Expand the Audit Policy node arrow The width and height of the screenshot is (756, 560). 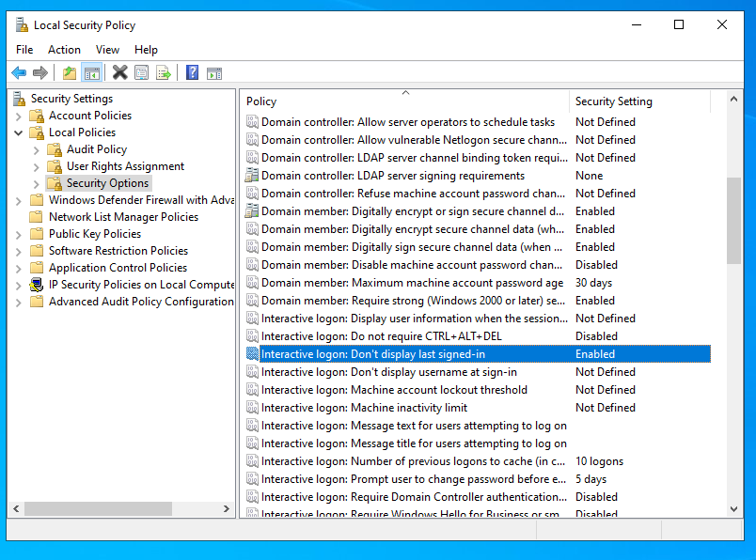point(37,149)
